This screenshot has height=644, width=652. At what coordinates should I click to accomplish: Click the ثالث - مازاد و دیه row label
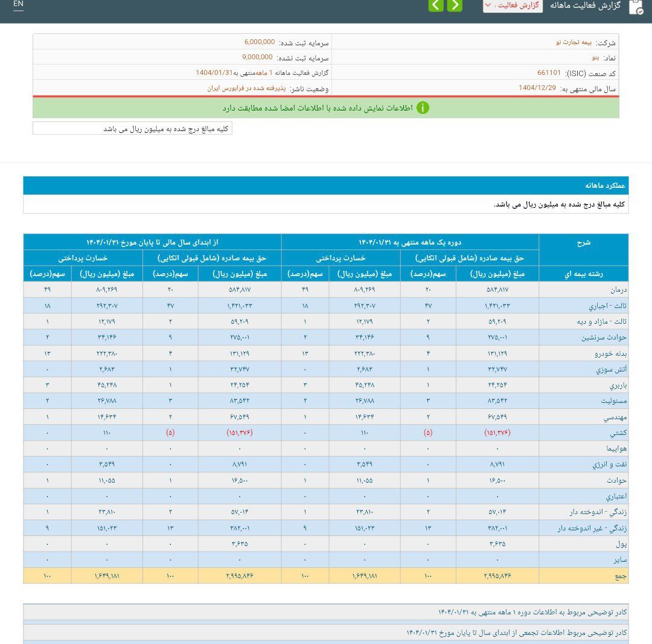click(601, 321)
